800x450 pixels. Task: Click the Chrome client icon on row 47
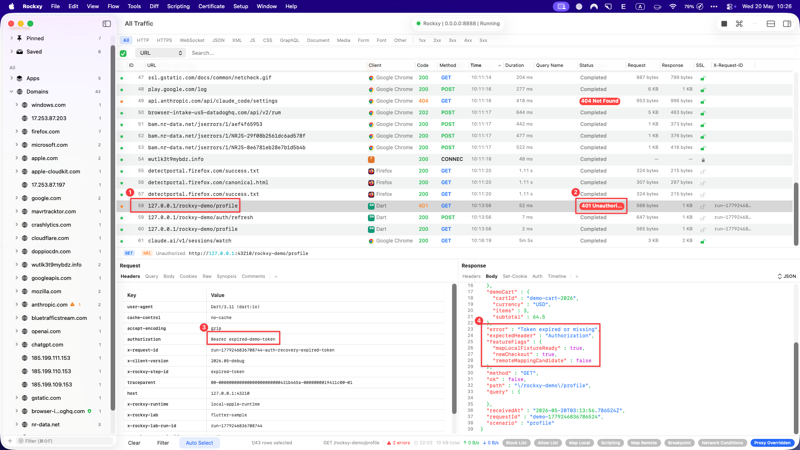371,78
